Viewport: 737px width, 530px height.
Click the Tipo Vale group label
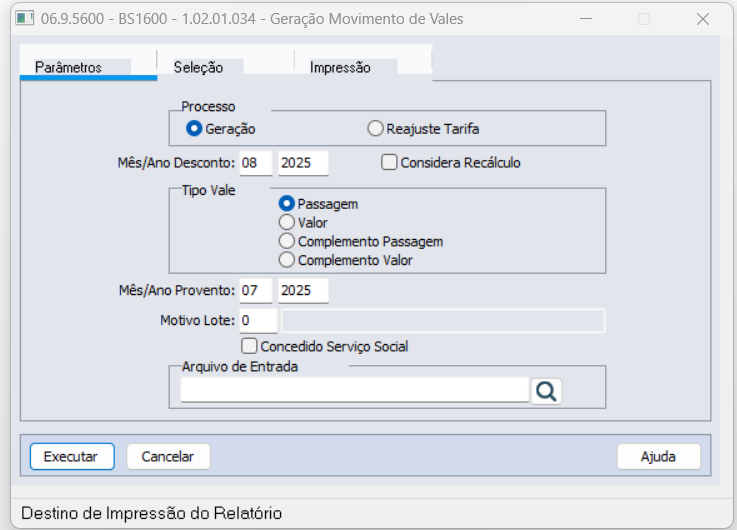[208, 190]
